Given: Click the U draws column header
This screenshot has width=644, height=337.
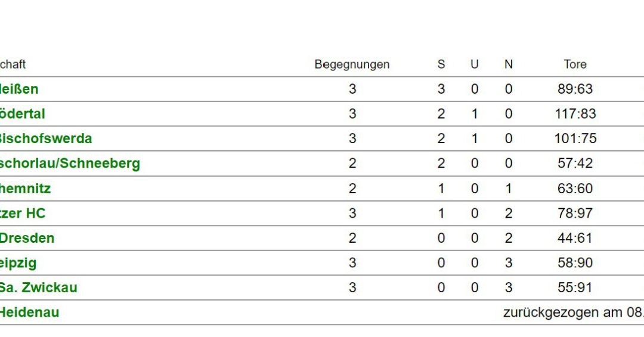Looking at the screenshot, I should pyautogui.click(x=475, y=64).
